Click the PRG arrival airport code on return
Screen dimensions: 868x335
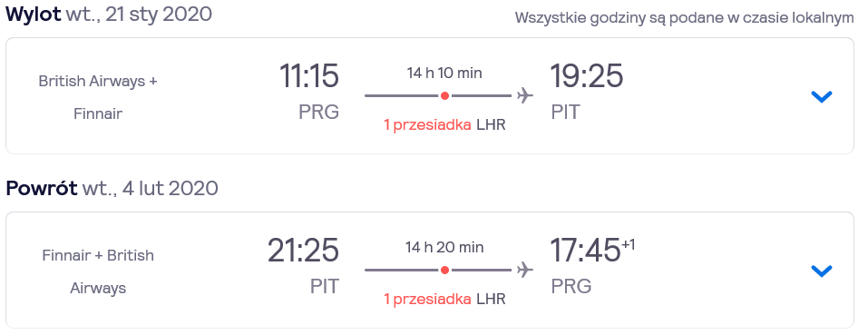tap(571, 286)
